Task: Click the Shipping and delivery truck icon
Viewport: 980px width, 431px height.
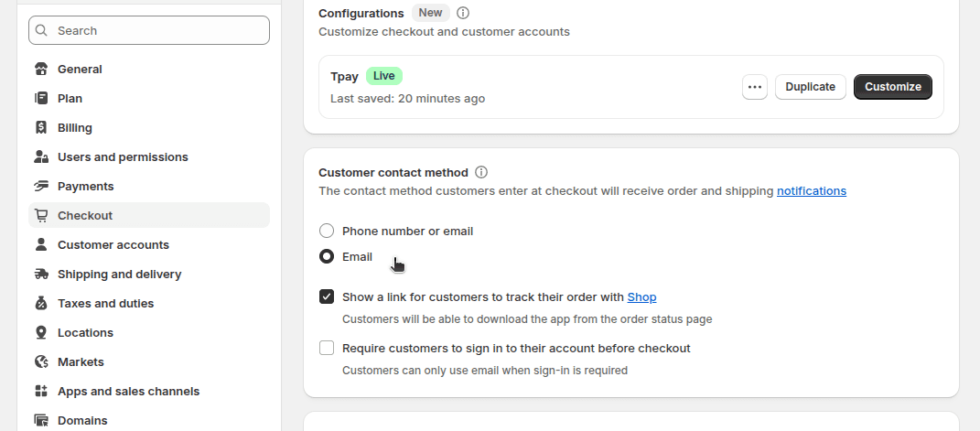Action: pyautogui.click(x=41, y=275)
